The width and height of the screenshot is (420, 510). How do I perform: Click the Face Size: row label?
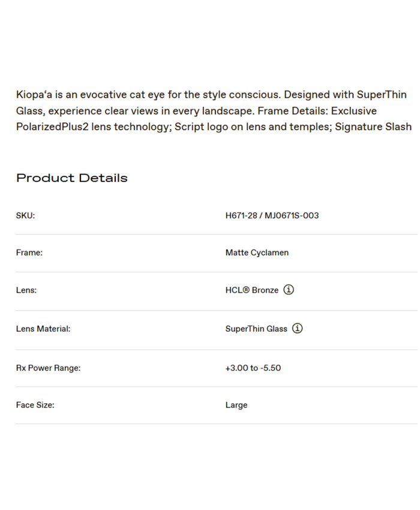35,405
